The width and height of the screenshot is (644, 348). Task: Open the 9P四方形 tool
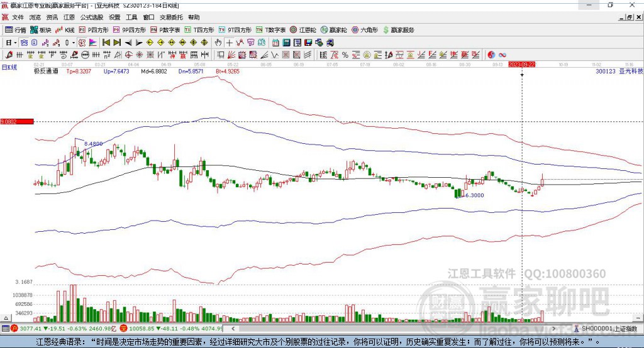point(129,30)
